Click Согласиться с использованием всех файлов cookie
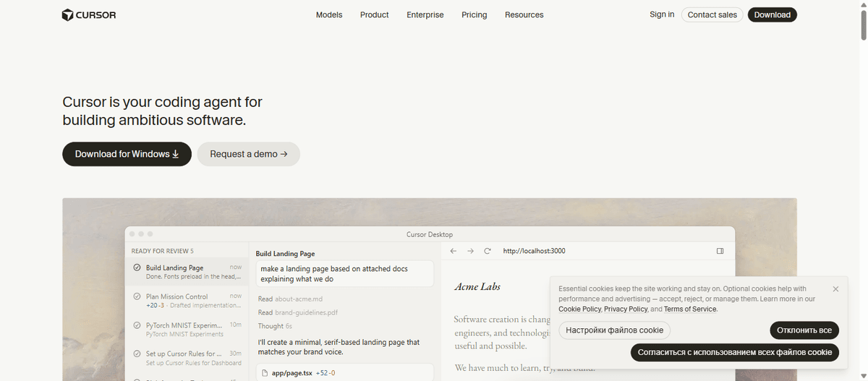 735,352
